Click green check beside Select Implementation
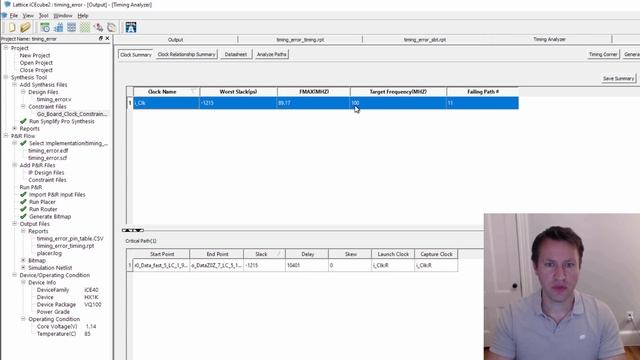 coord(23,143)
